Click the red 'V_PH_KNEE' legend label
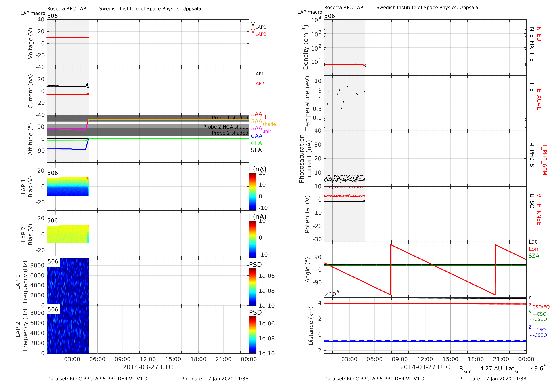 (539, 209)
